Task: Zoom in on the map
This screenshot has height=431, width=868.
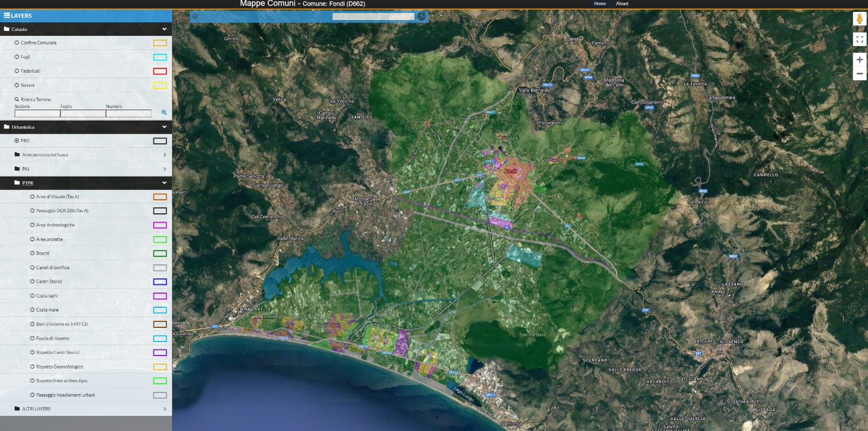Action: click(x=859, y=60)
